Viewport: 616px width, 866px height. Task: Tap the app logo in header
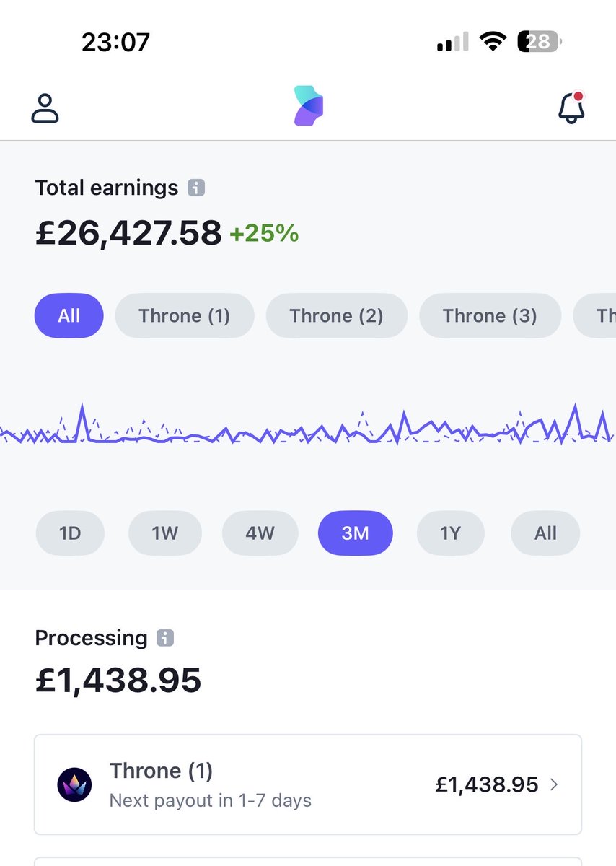click(x=309, y=105)
